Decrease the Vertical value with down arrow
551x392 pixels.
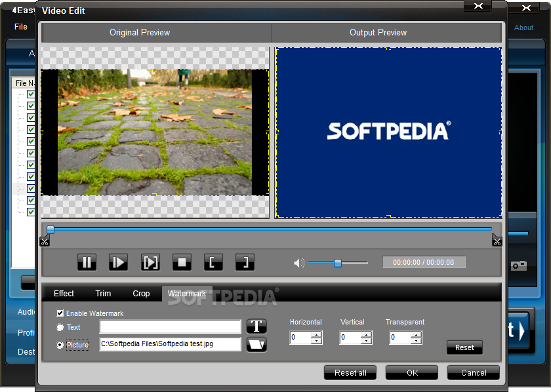coord(367,341)
